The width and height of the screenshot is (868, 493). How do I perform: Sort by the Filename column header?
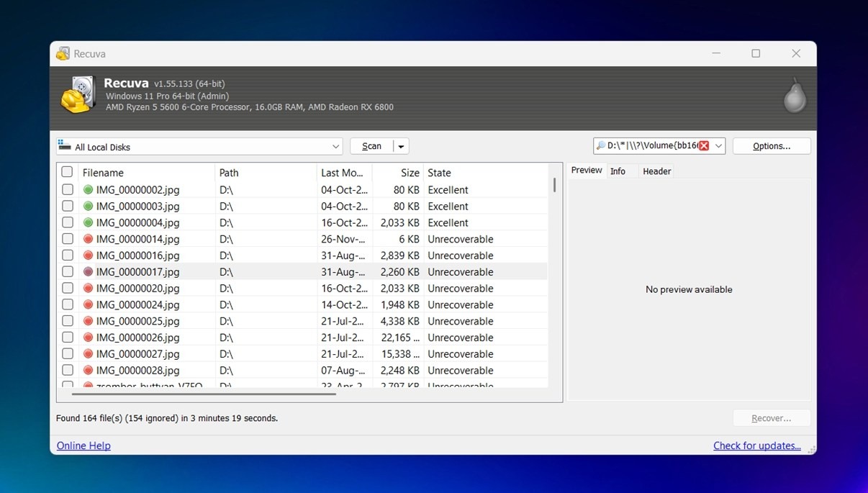tap(147, 173)
